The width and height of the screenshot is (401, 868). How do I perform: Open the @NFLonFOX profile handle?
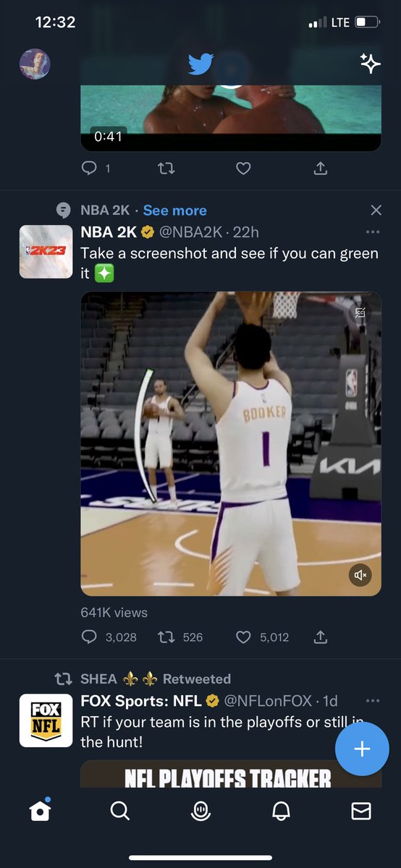tap(268, 701)
